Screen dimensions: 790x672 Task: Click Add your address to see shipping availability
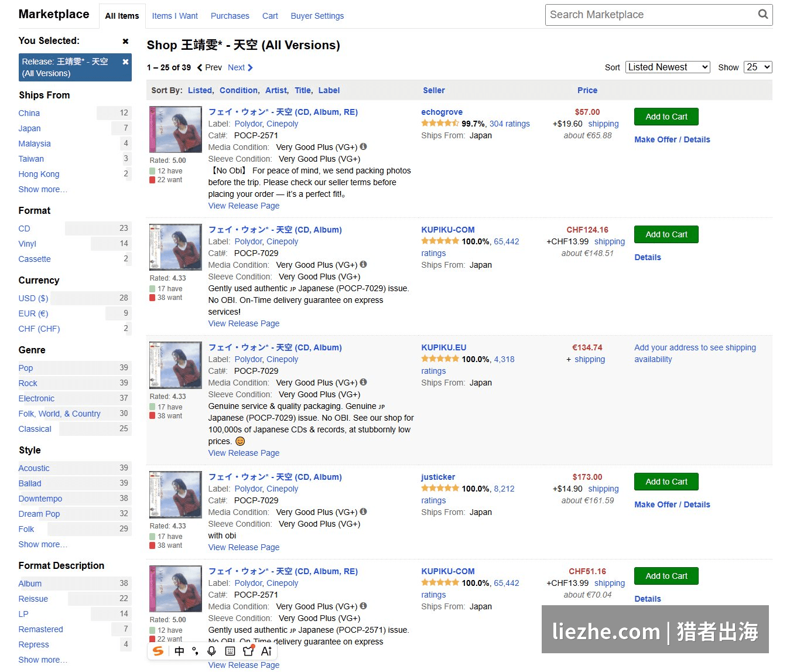point(695,353)
